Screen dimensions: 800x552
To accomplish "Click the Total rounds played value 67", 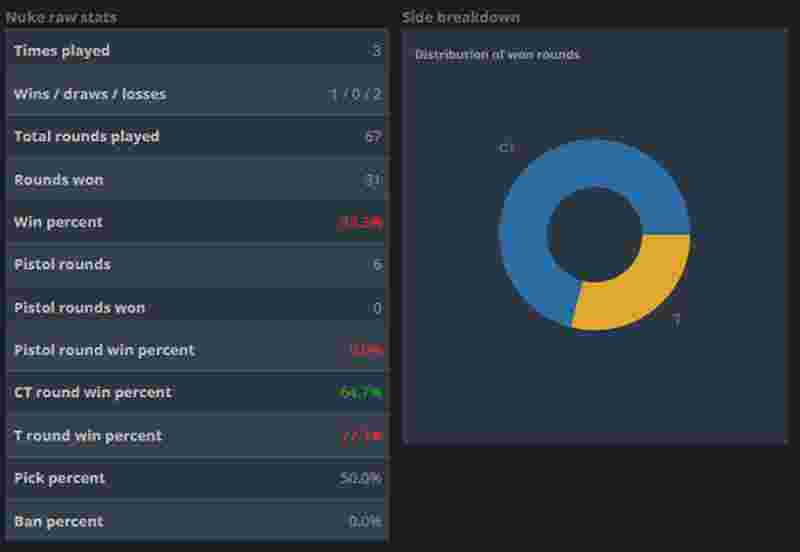I will [x=373, y=137].
